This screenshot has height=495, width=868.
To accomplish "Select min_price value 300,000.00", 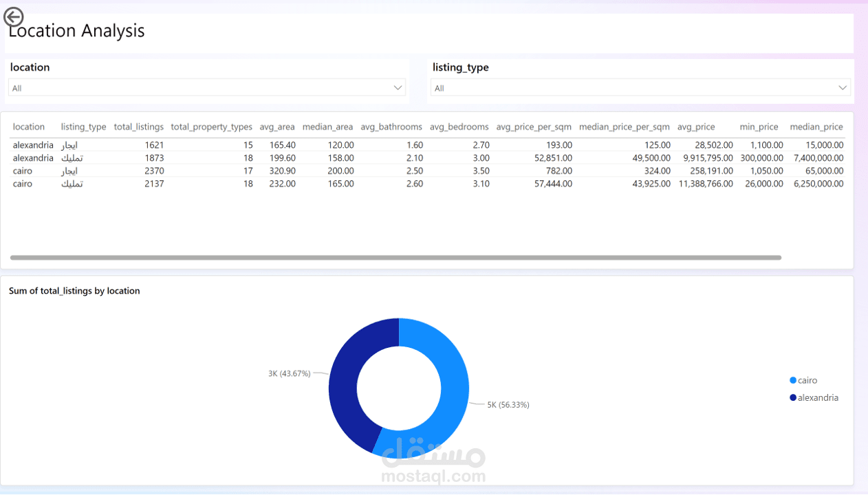I will 761,158.
